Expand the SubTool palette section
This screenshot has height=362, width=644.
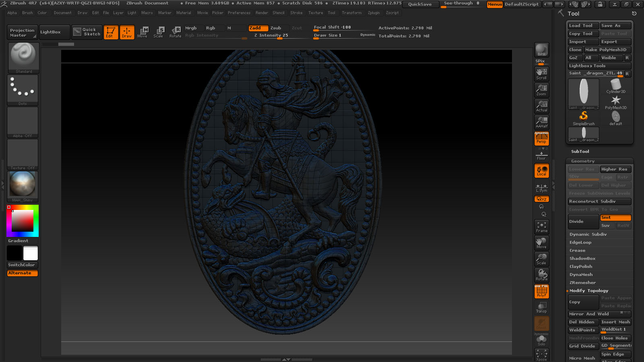click(x=580, y=152)
